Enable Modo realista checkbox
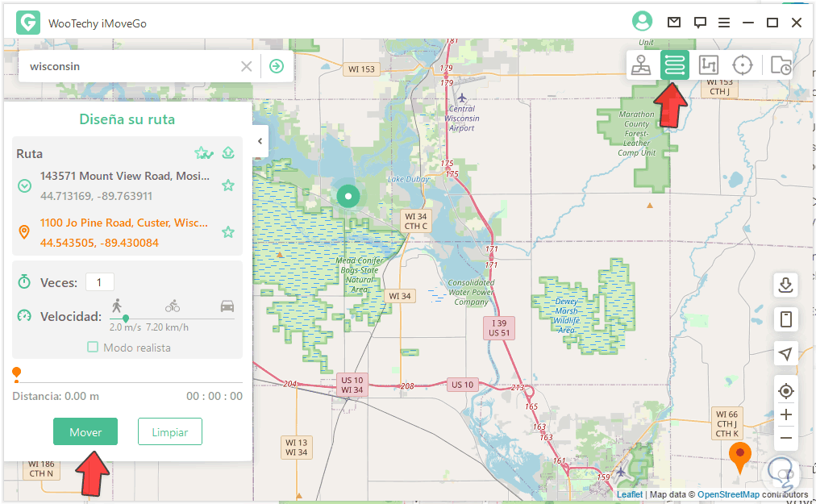816x504 pixels. coord(93,347)
